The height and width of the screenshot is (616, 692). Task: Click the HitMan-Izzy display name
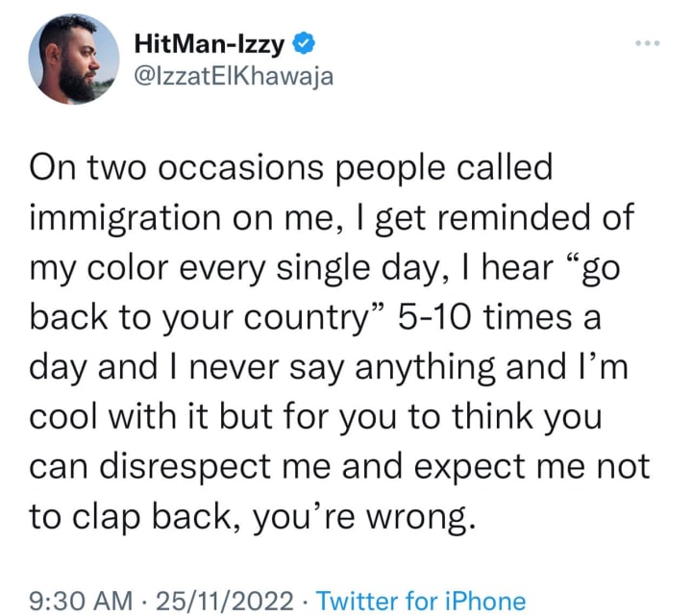210,44
